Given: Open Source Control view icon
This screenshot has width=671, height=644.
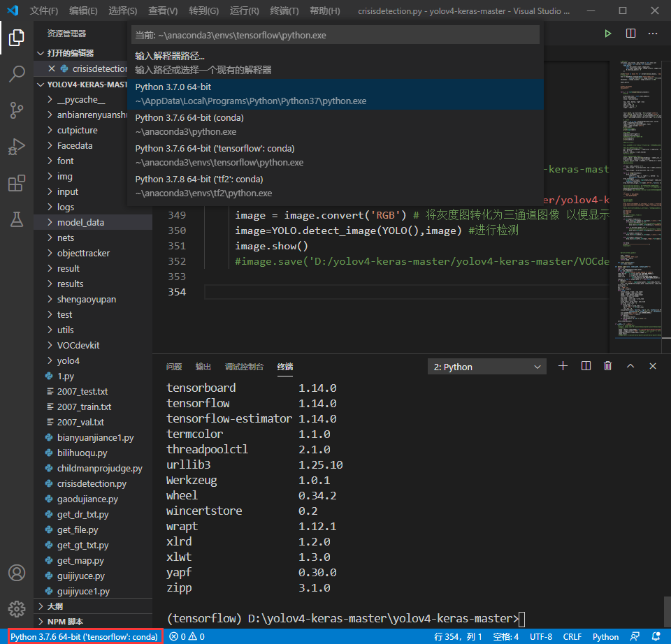Looking at the screenshot, I should click(17, 110).
